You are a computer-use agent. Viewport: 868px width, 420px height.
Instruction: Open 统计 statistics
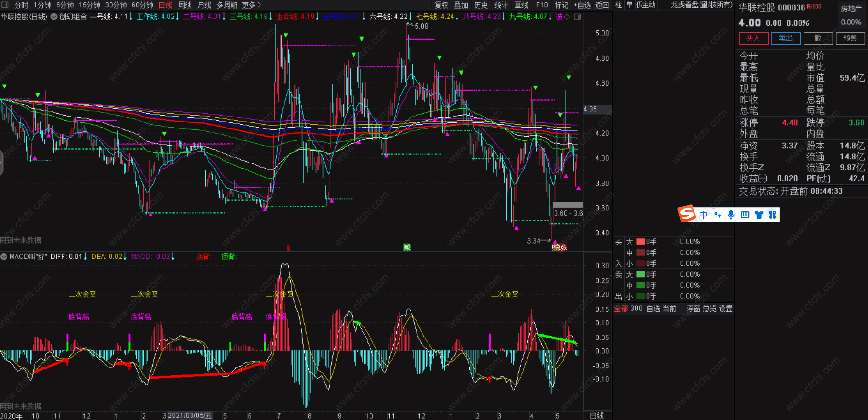pyautogui.click(x=501, y=5)
